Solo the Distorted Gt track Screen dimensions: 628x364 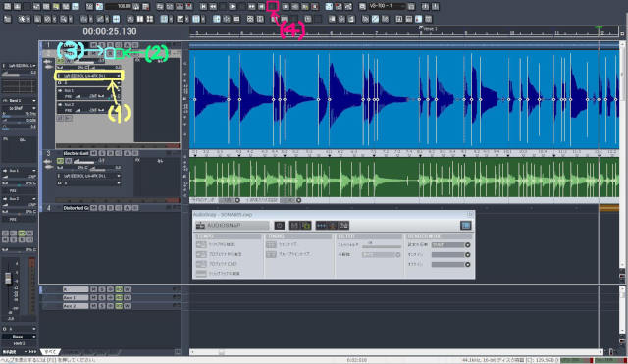tap(102, 208)
